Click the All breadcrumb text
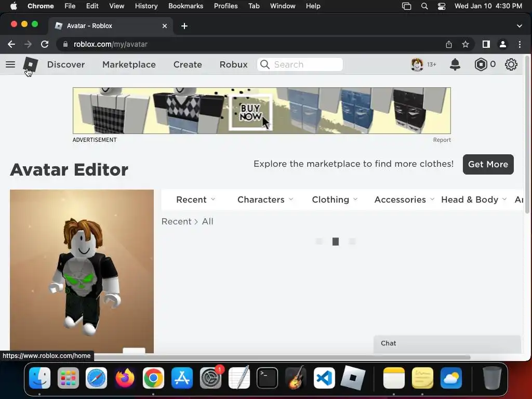 click(x=208, y=221)
